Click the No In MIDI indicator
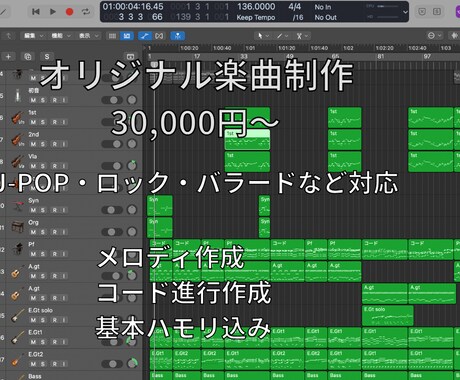 323,7
